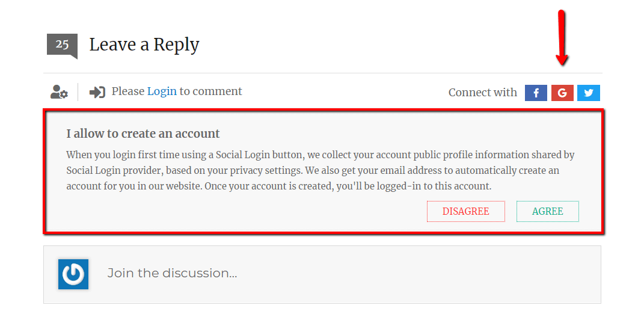Connect with the Facebook icon
The image size is (644, 317).
coord(536,93)
